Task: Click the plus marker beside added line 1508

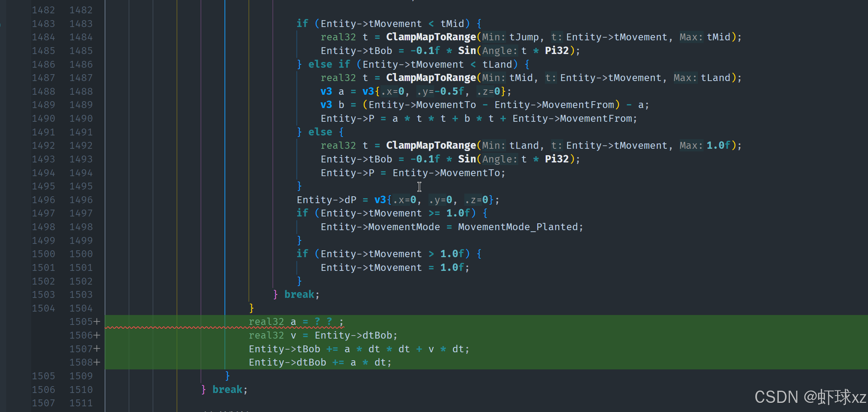Action: [x=97, y=363]
